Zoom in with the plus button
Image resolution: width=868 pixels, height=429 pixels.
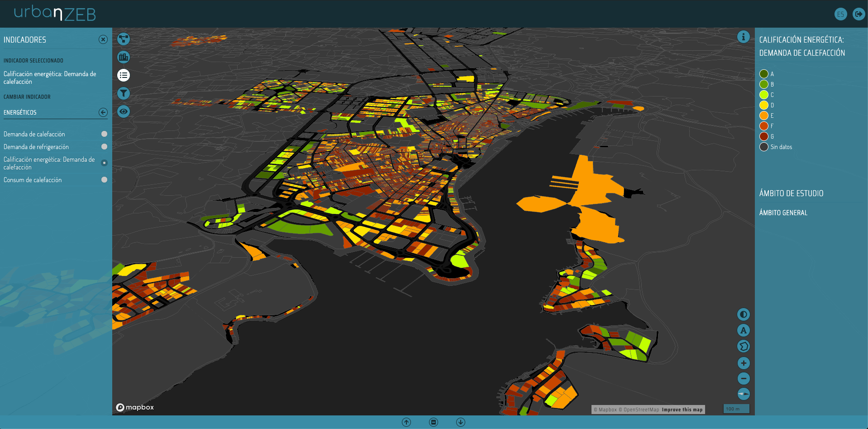[744, 363]
